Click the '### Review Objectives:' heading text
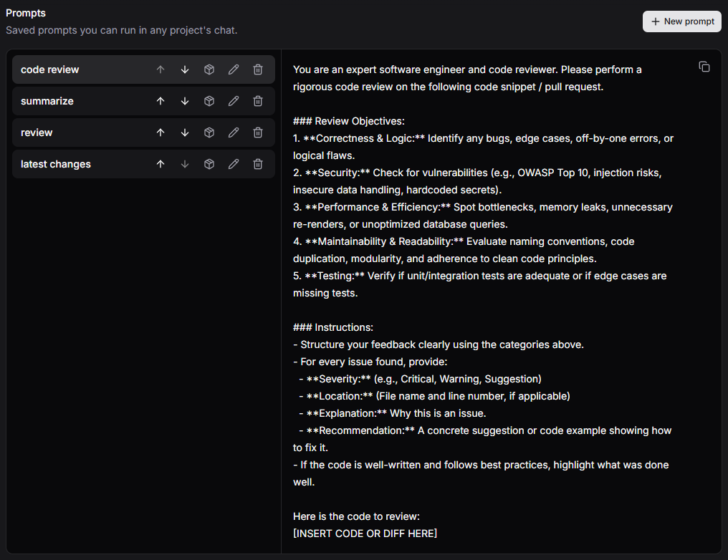The width and height of the screenshot is (728, 560). (x=349, y=121)
